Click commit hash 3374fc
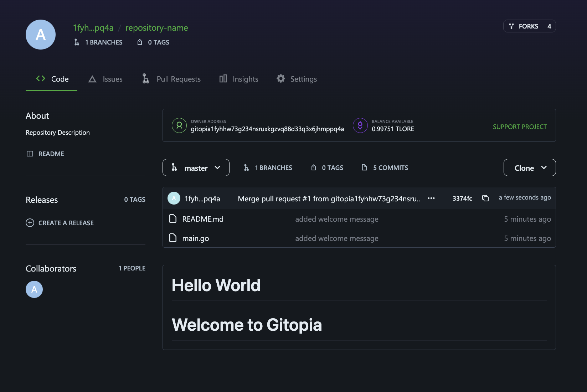This screenshot has height=392, width=587. click(x=462, y=198)
